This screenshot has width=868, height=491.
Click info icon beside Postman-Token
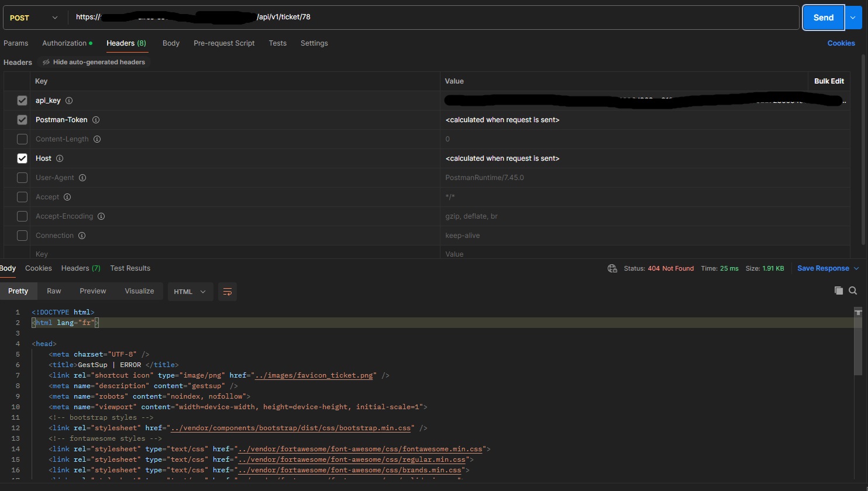click(96, 120)
